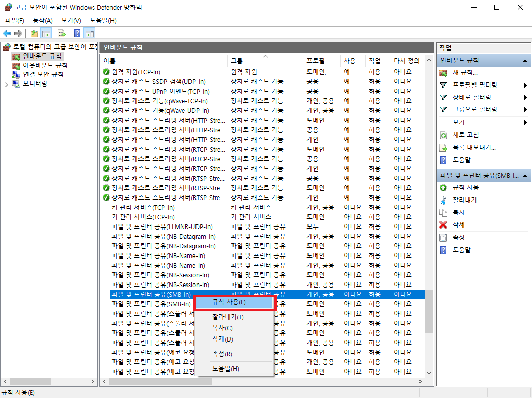Toggle the action pane toolbar icon
The image size is (532, 398).
point(90,33)
